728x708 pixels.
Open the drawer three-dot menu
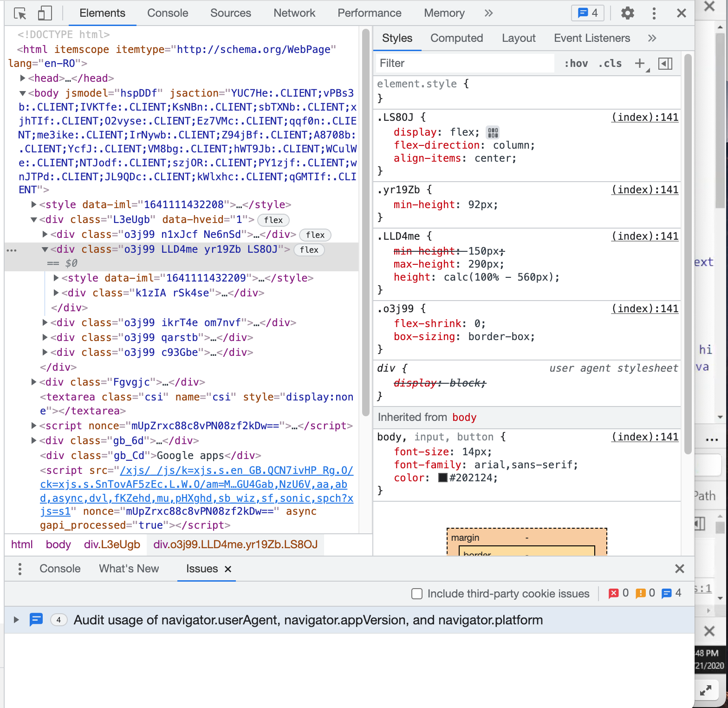19,569
